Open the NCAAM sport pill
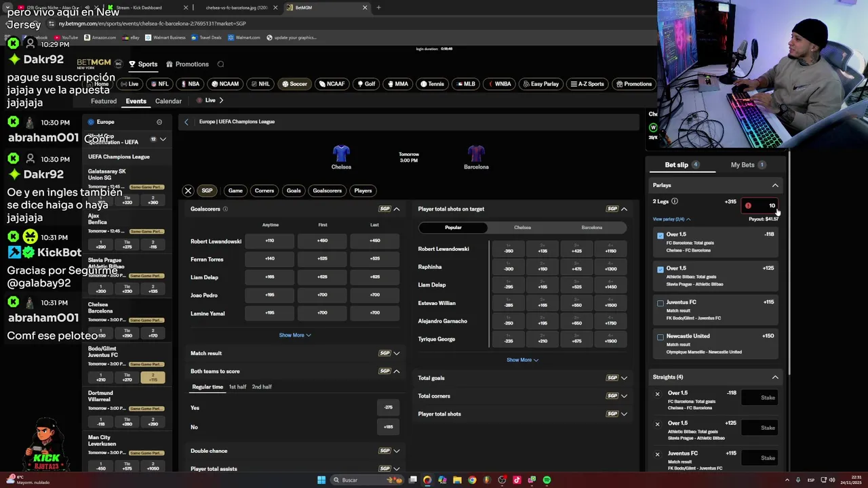The height and width of the screenshot is (488, 868). [x=225, y=84]
